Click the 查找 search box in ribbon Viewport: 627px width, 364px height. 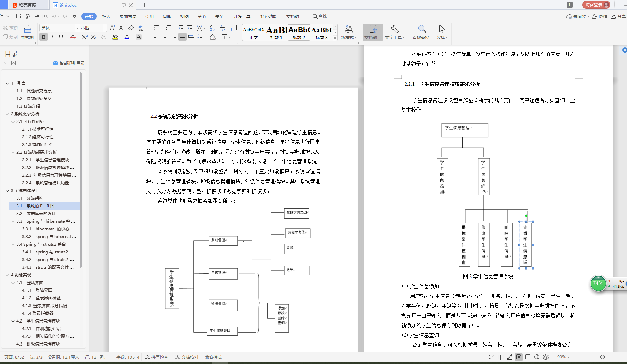coord(320,16)
